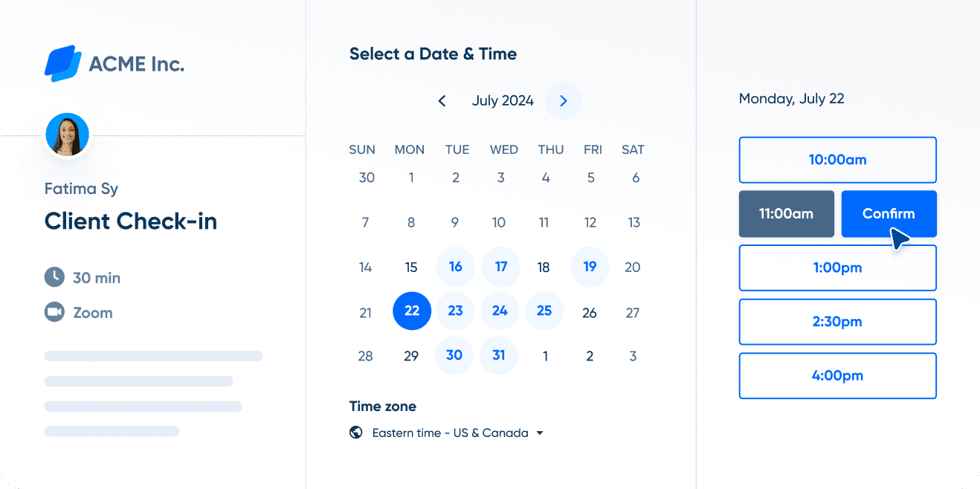Click the Zoom camera icon
The height and width of the screenshot is (489, 980).
point(53,312)
